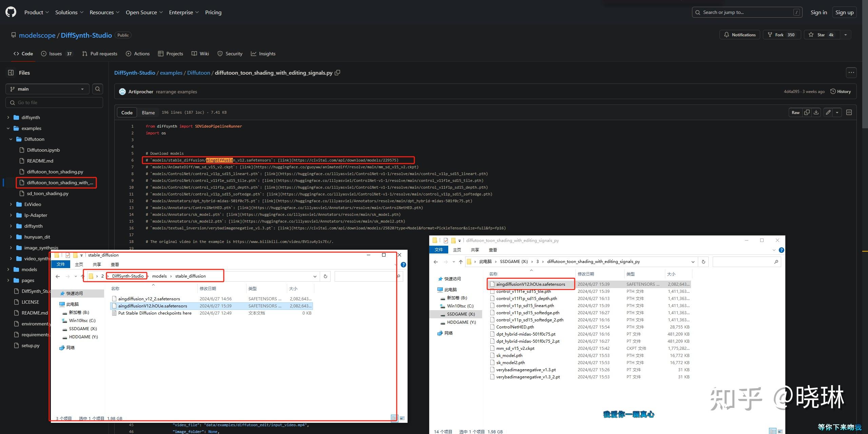Viewport: 868px width, 434px height.
Task: Click the file tree search icon
Action: tap(98, 89)
